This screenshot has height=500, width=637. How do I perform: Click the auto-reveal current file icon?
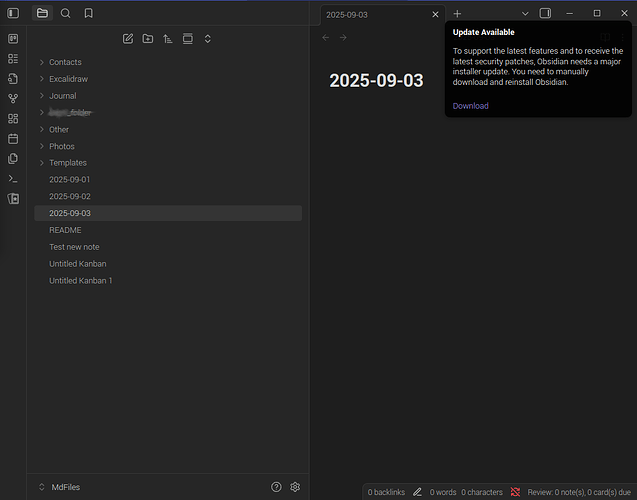pos(188,39)
